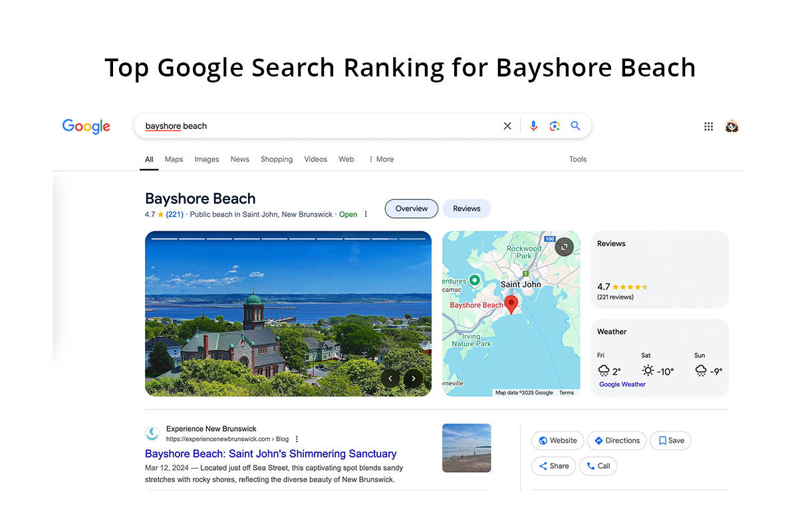Open options for Experience New Brunswick result

pyautogui.click(x=297, y=439)
